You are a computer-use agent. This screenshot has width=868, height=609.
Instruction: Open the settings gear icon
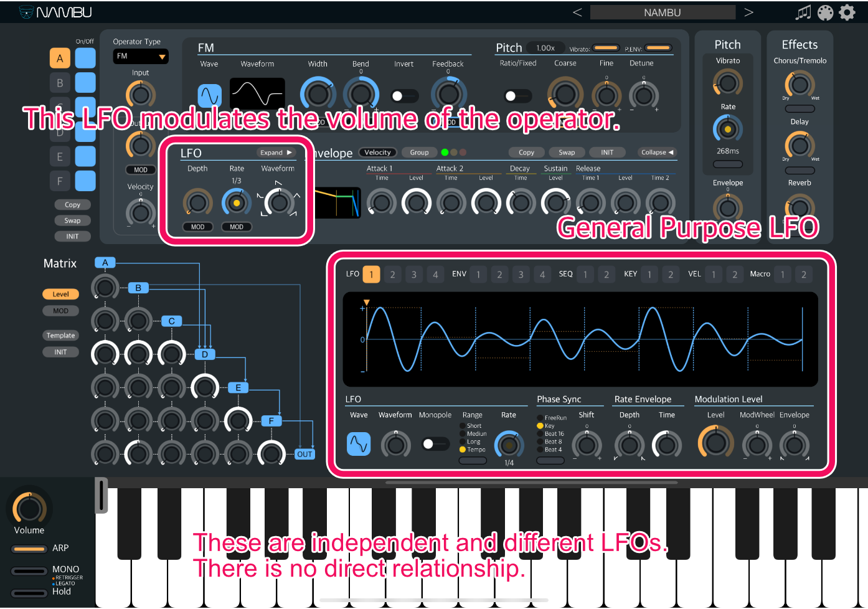[847, 12]
